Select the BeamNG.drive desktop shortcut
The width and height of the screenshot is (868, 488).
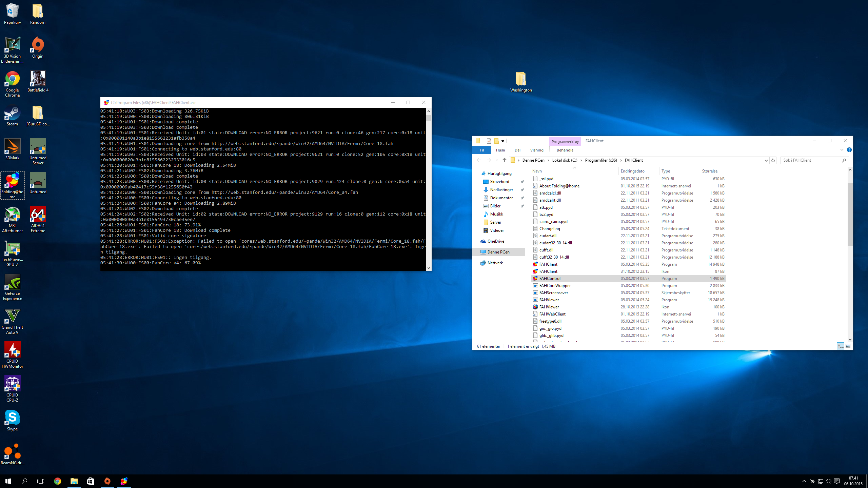click(13, 454)
